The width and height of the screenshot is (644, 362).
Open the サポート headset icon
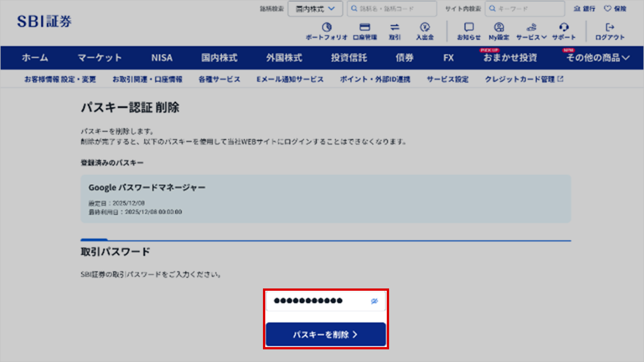(x=563, y=31)
